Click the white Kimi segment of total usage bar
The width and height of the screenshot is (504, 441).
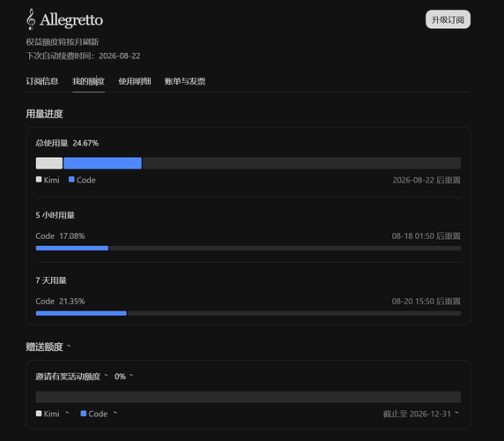[x=49, y=163]
